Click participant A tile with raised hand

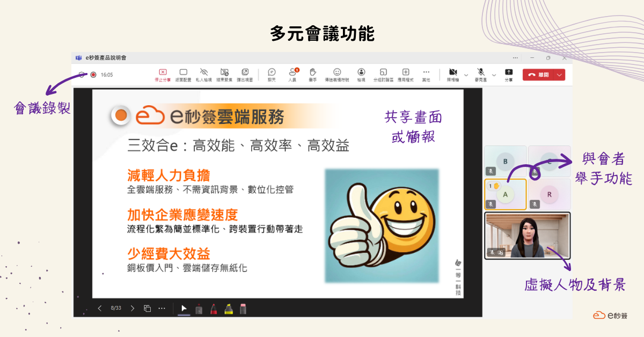(505, 194)
